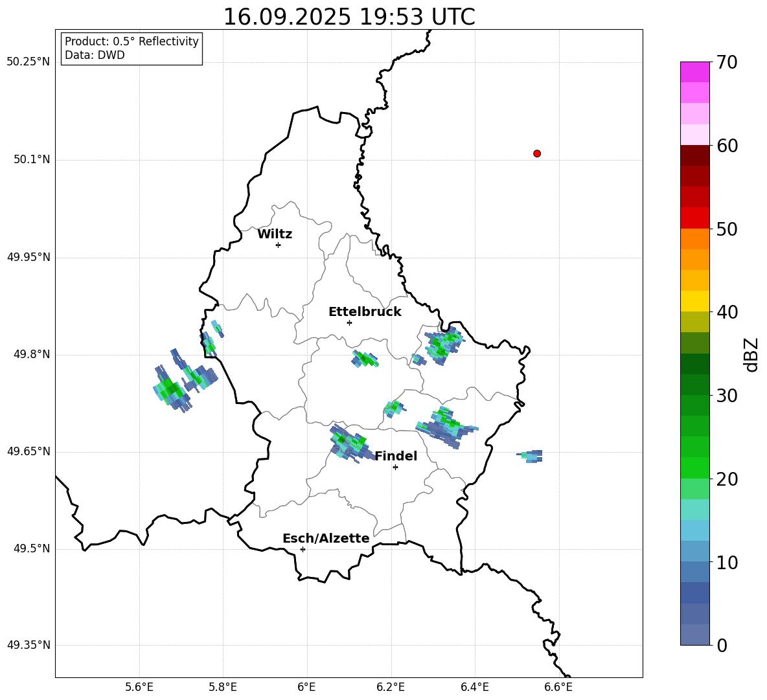Click the isolated echo near 6.55°E 49.65°N
Image resolution: width=767 pixels, height=700 pixels.
[530, 456]
